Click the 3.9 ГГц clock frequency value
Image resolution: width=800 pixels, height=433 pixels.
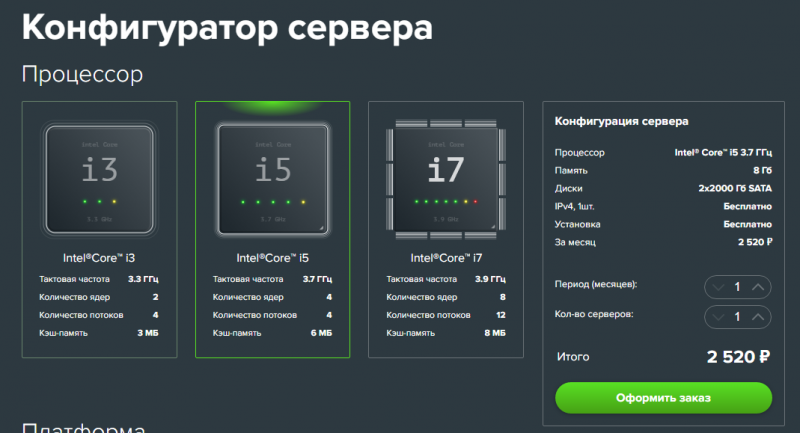(490, 279)
